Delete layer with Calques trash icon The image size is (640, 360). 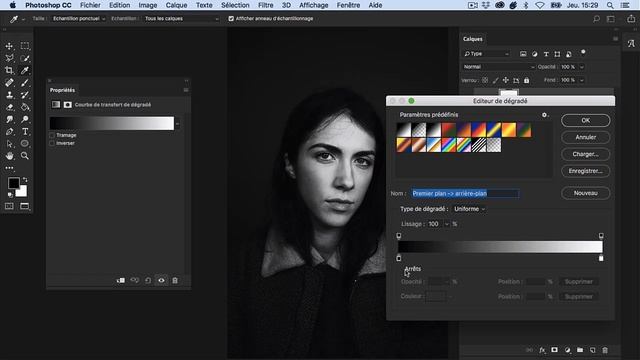click(x=605, y=350)
